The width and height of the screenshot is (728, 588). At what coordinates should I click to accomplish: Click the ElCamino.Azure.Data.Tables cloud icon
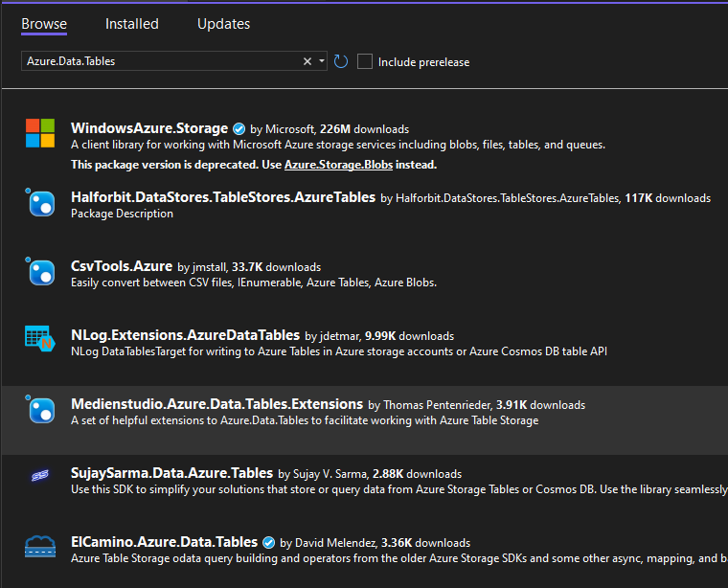click(40, 546)
